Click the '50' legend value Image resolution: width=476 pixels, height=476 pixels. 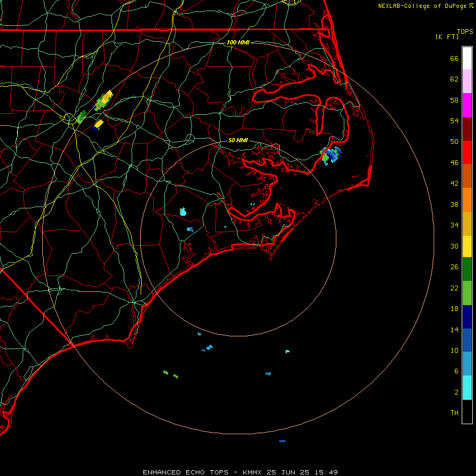point(454,141)
